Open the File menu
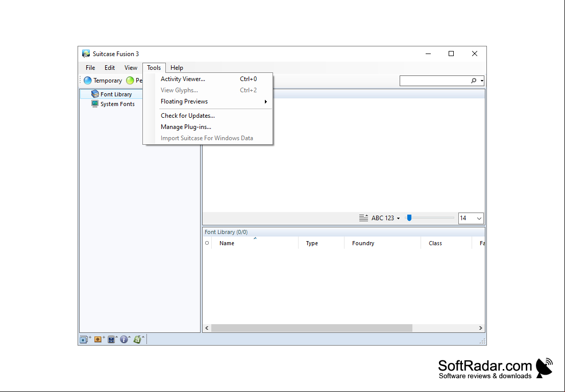565x392 pixels. 90,68
